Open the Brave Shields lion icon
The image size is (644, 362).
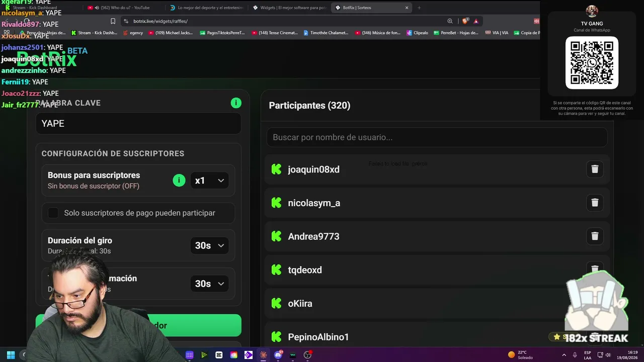coord(465,21)
